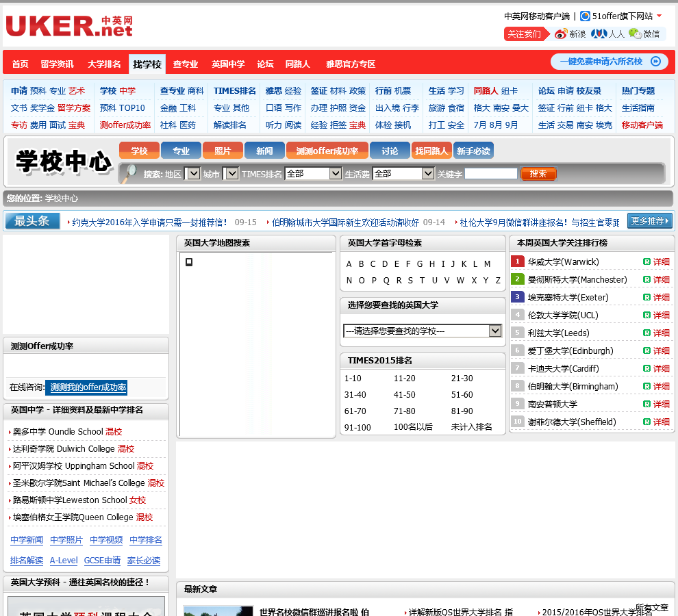
Task: Select letter A in alphabet index
Action: click(x=349, y=264)
